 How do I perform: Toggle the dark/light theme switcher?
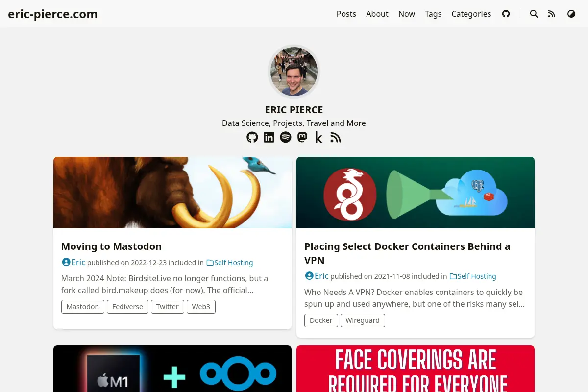[x=571, y=14]
